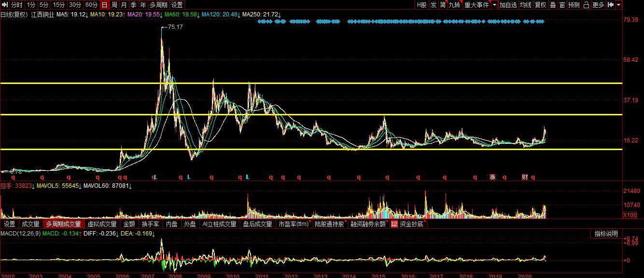The width and height of the screenshot is (644, 278).
Task: Click the red 涨 marker on the chart
Action: click(x=492, y=177)
